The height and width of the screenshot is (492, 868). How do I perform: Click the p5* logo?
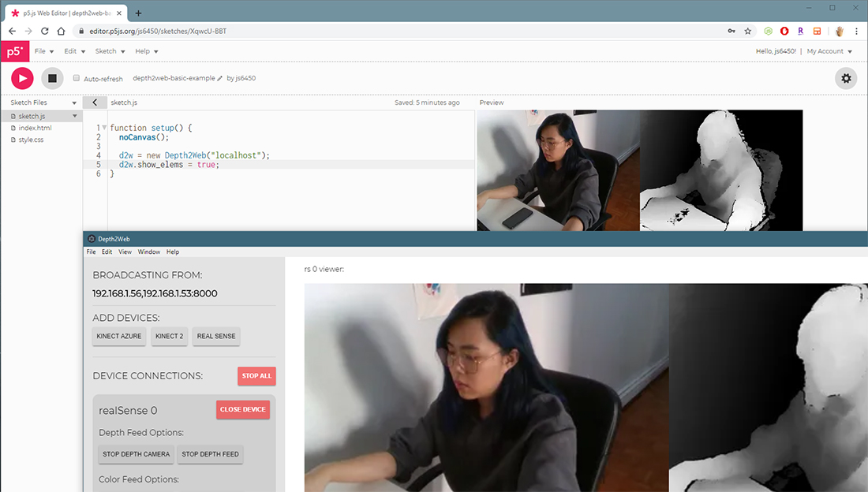coord(15,51)
